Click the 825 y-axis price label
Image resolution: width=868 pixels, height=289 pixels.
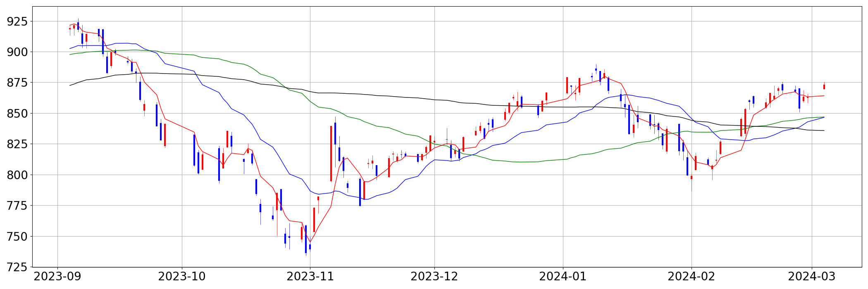pos(17,144)
